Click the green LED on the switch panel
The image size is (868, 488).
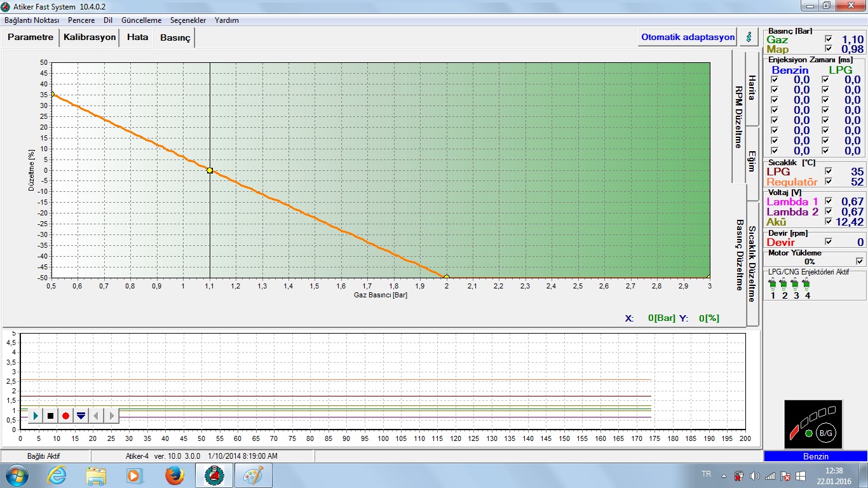point(808,433)
